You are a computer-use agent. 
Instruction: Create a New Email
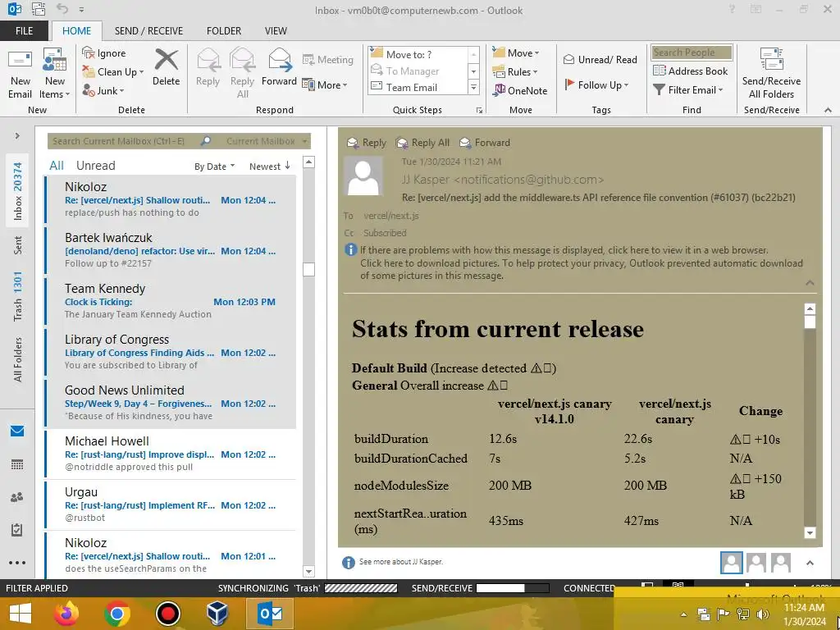[x=20, y=74]
